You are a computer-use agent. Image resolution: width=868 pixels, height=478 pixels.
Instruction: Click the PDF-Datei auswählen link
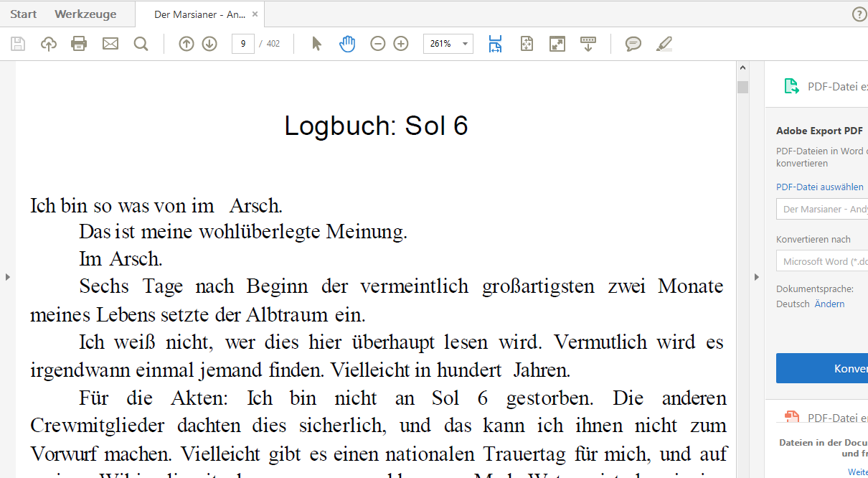820,187
